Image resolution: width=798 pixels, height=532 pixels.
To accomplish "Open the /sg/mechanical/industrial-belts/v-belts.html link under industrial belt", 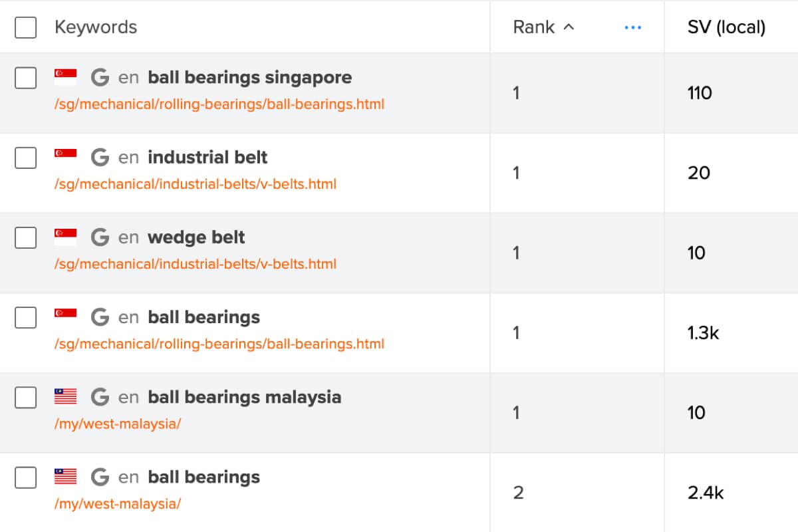I will pyautogui.click(x=196, y=184).
